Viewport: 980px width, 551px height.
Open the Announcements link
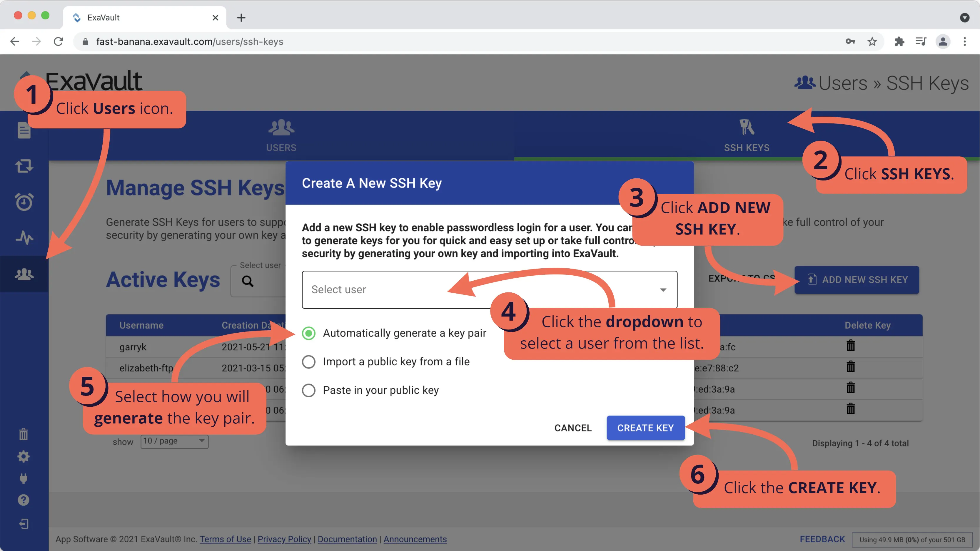415,539
